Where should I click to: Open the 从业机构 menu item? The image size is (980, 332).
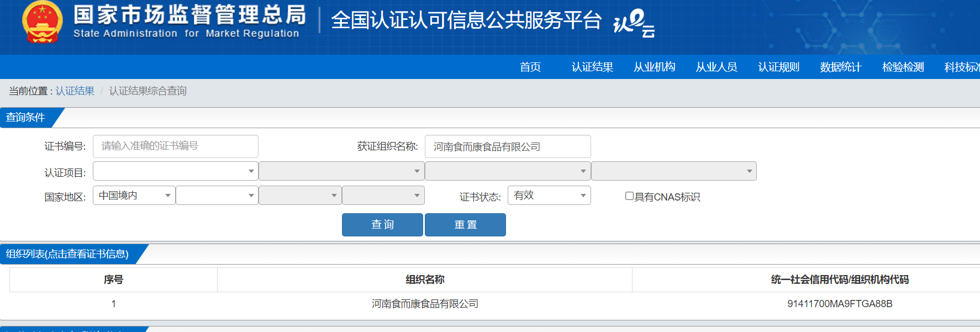tap(654, 67)
